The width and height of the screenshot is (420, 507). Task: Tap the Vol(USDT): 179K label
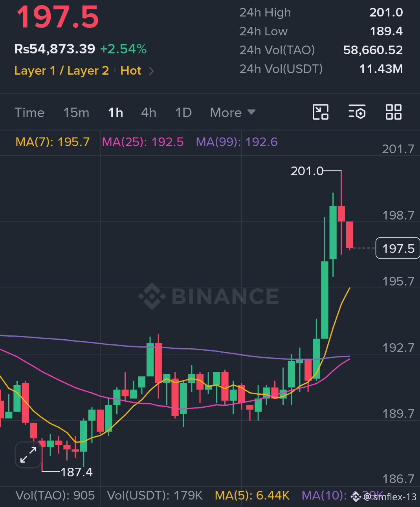[155, 496]
